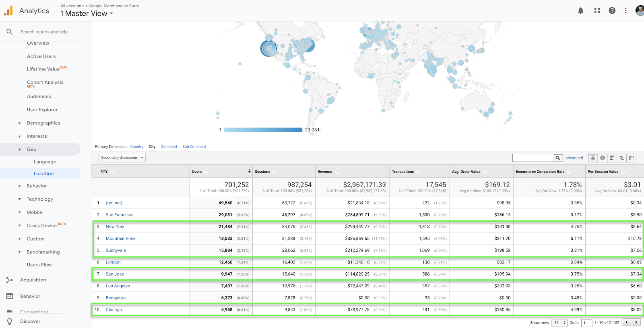Switch to the Performance bar view icon
This screenshot has height=328, width=644.
[612, 158]
